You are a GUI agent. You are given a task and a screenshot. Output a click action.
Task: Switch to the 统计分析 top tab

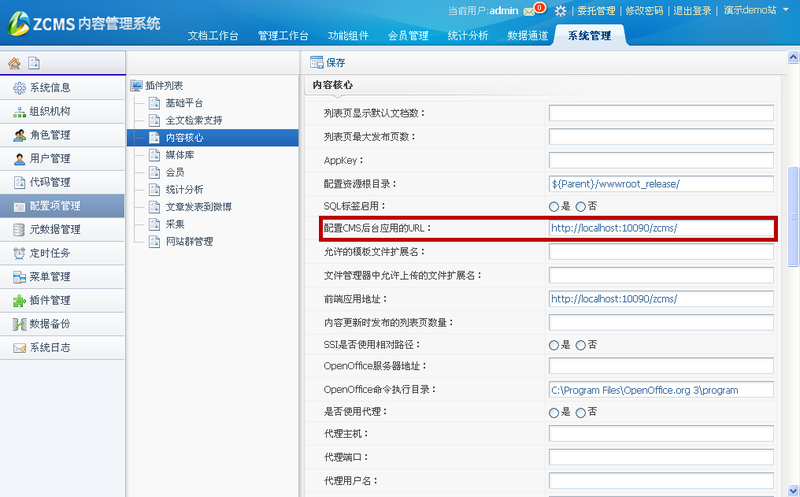click(x=469, y=36)
